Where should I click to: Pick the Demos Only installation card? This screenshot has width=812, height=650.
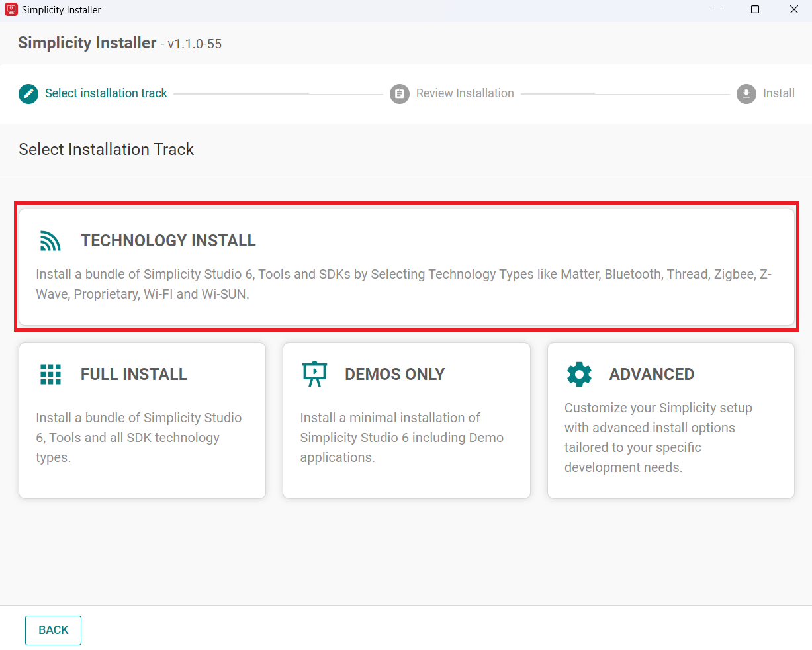(406, 420)
